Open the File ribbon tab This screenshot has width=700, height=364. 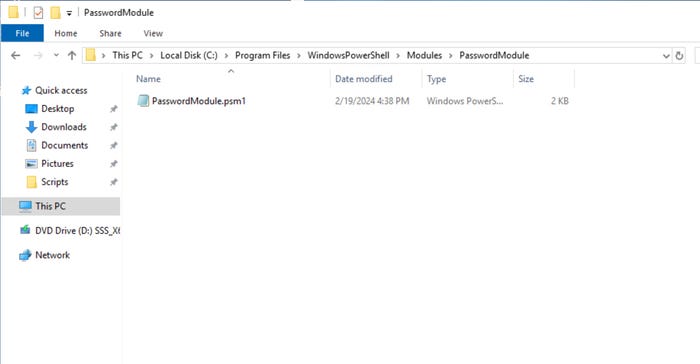[22, 33]
